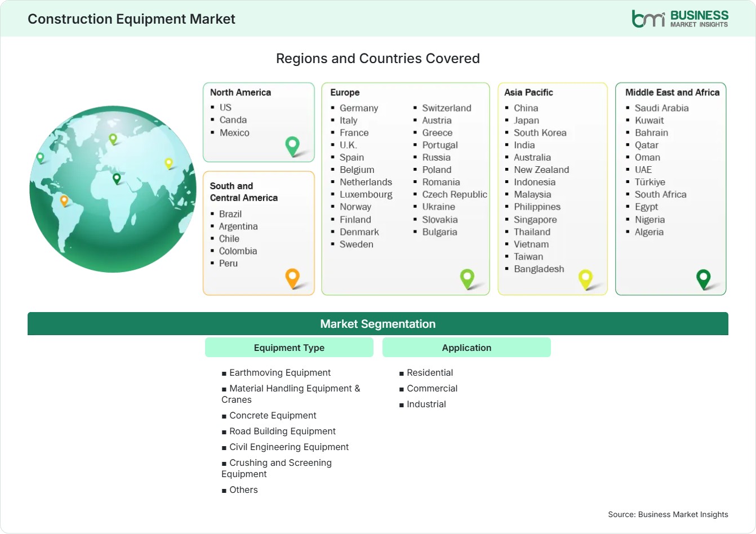Click the Europe region heading
The width and height of the screenshot is (756, 534).
pyautogui.click(x=345, y=92)
